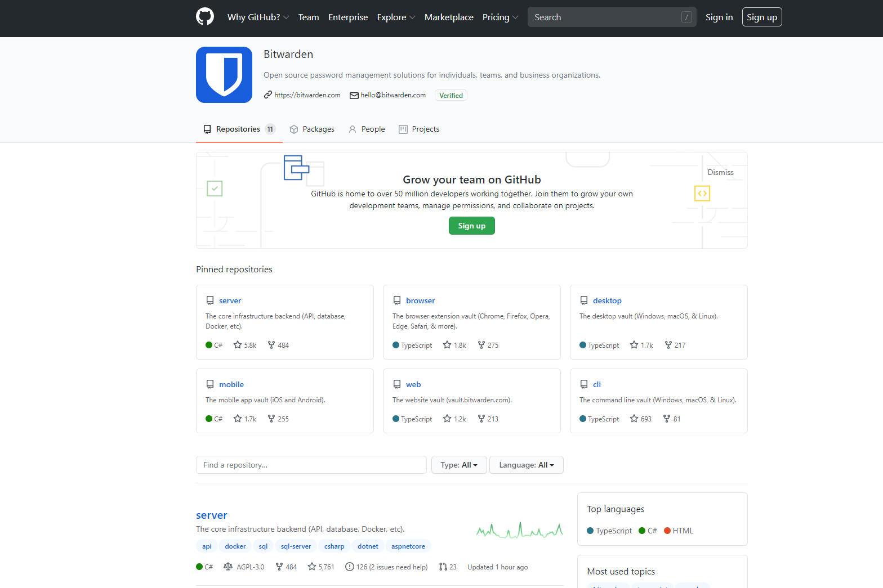The image size is (883, 588).
Task: Click the GitHub octocat logo
Action: (205, 17)
